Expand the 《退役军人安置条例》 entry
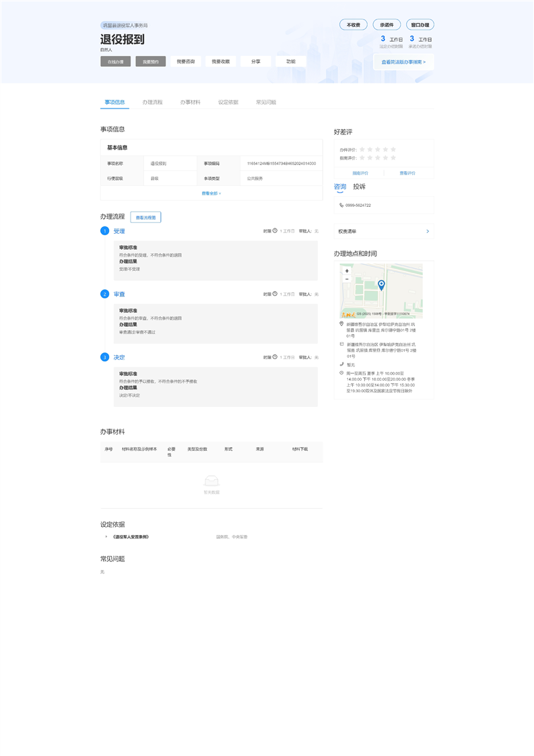 pyautogui.click(x=106, y=537)
